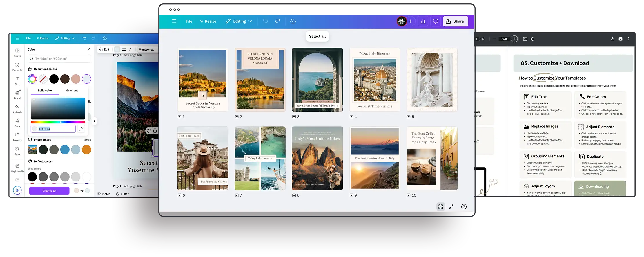
Task: Switch to the Gradient tab
Action: pos(72,91)
